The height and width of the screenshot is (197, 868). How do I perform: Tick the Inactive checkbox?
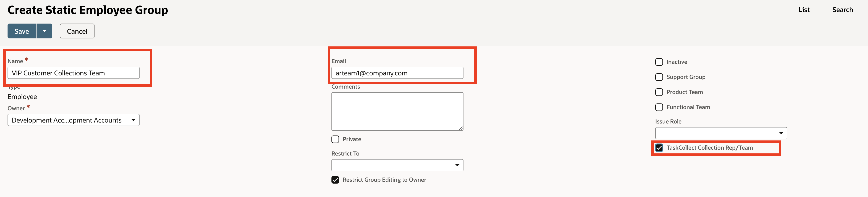[x=659, y=62]
